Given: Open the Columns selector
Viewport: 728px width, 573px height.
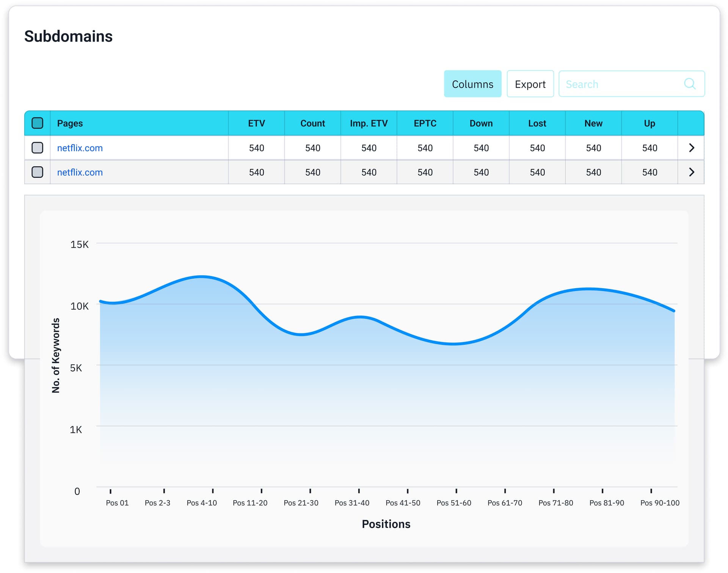Looking at the screenshot, I should click(x=472, y=84).
